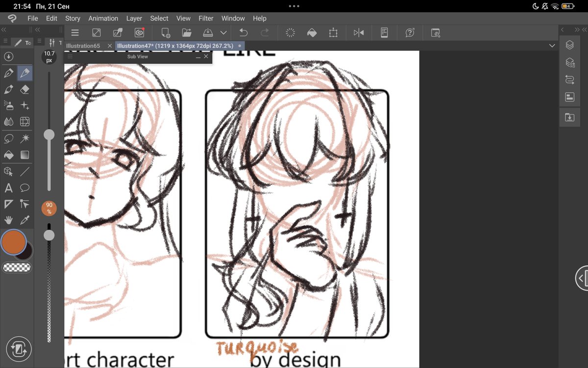The image size is (588, 368).
Task: Select the orange main color swatch
Action: point(14,242)
